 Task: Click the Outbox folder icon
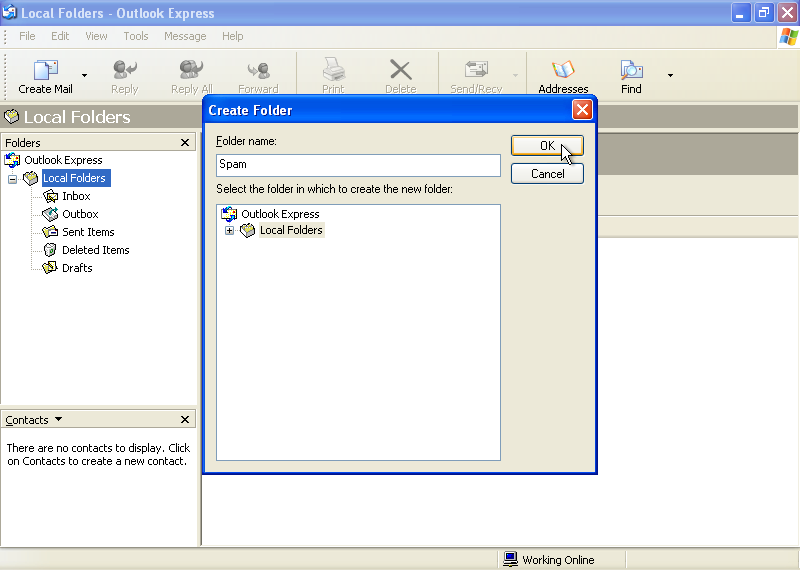(x=50, y=214)
